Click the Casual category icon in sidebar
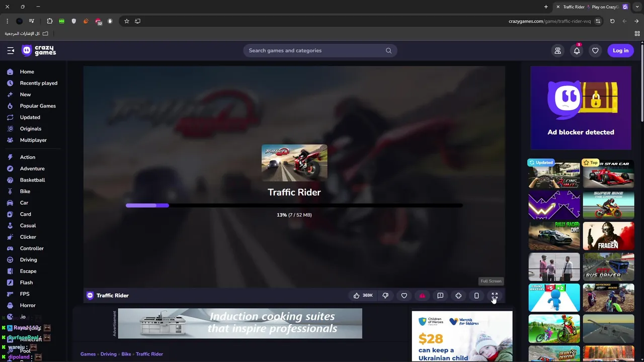The image size is (644, 362). 10,226
